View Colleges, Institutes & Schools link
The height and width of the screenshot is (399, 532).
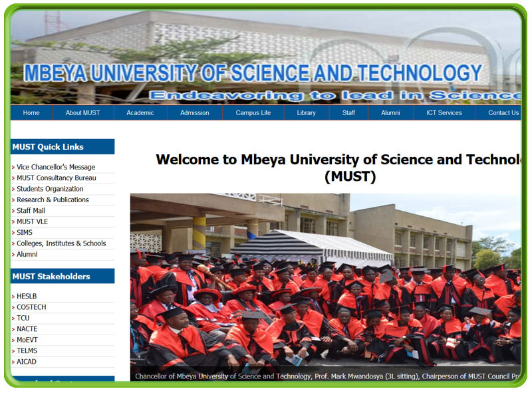pos(61,243)
